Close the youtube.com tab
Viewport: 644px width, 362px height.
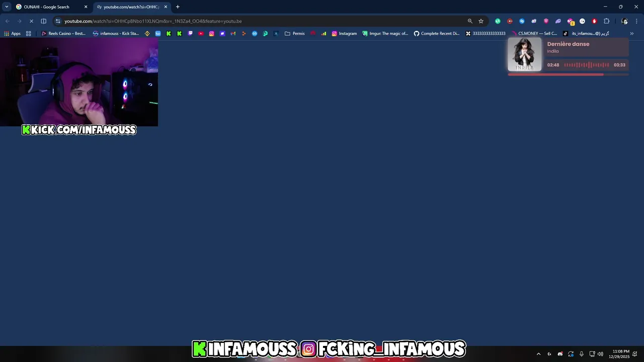(166, 7)
